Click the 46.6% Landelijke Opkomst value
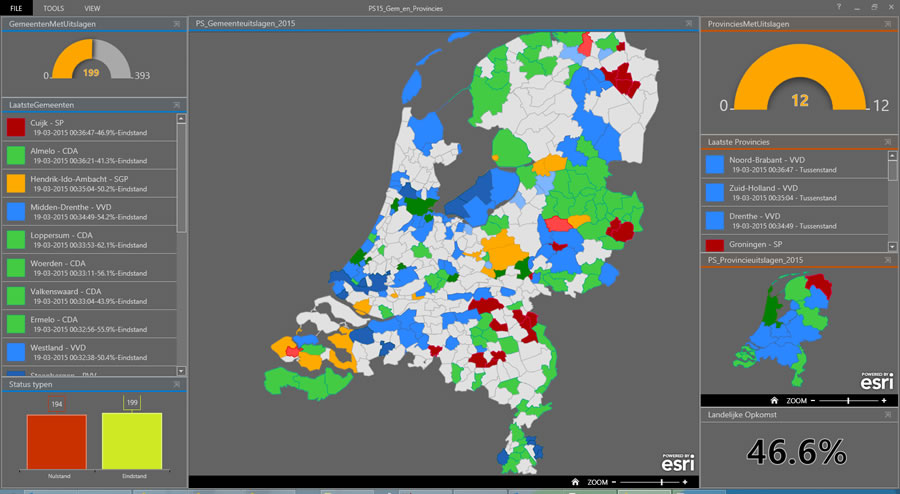Image resolution: width=900 pixels, height=494 pixels. click(797, 452)
